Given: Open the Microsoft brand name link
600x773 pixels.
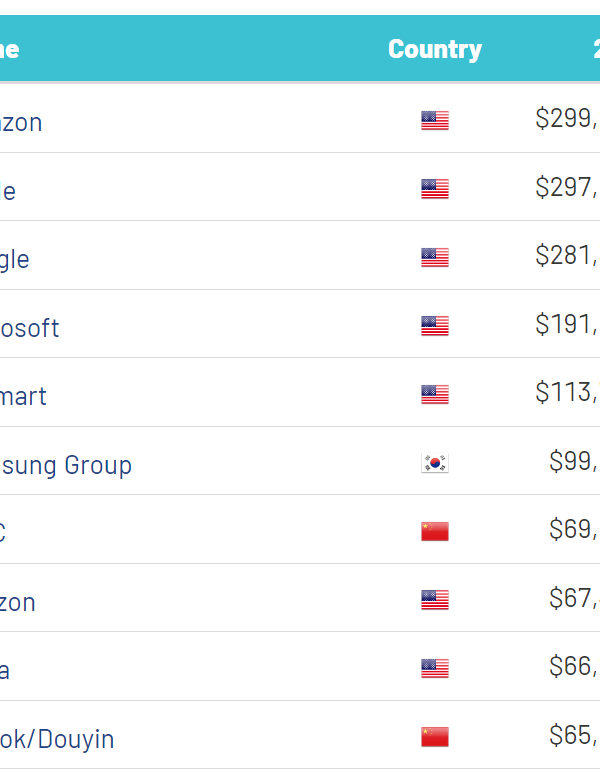Looking at the screenshot, I should (x=30, y=328).
